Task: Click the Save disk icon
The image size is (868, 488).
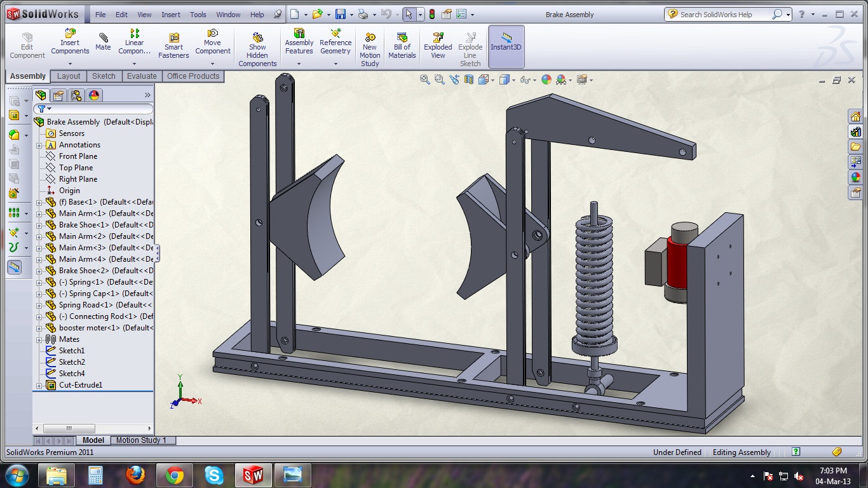Action: pos(341,14)
